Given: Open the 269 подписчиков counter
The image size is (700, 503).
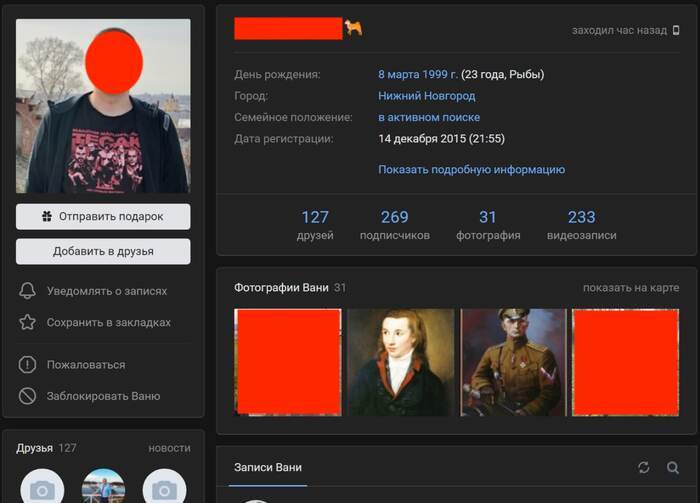Looking at the screenshot, I should (x=395, y=225).
